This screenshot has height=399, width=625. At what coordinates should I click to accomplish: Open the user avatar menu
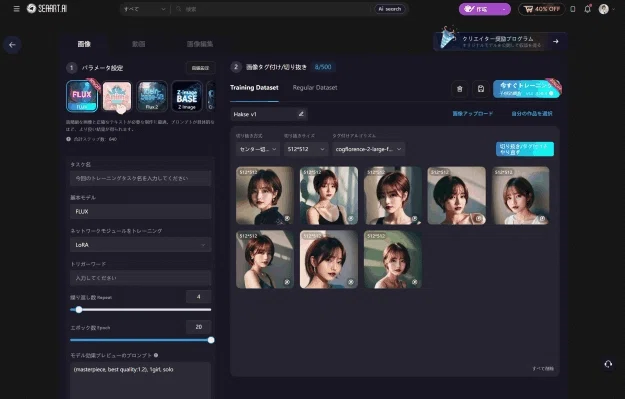604,9
